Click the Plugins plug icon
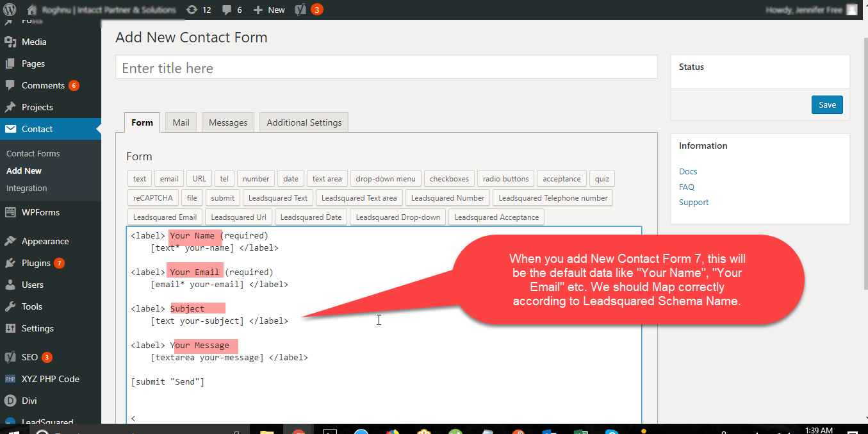Image resolution: width=868 pixels, height=434 pixels. [x=10, y=263]
